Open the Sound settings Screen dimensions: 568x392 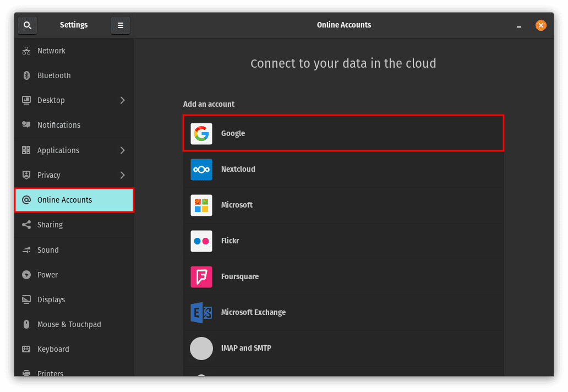coord(74,250)
